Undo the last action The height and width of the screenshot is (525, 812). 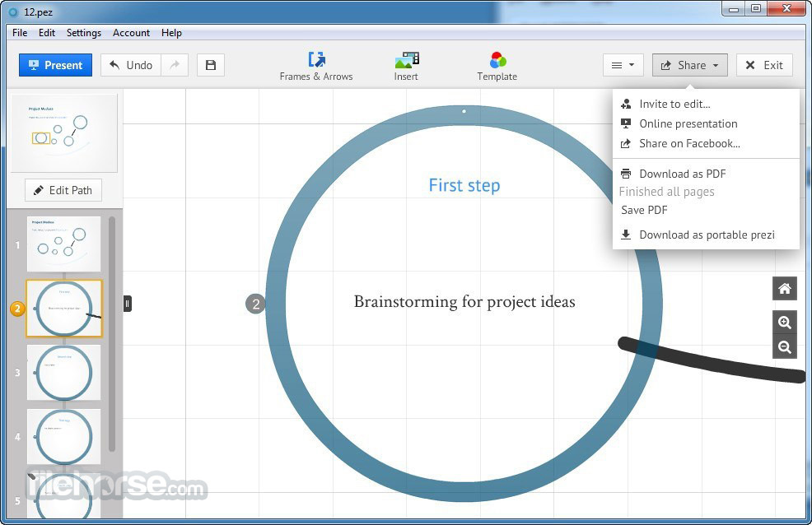[x=131, y=65]
